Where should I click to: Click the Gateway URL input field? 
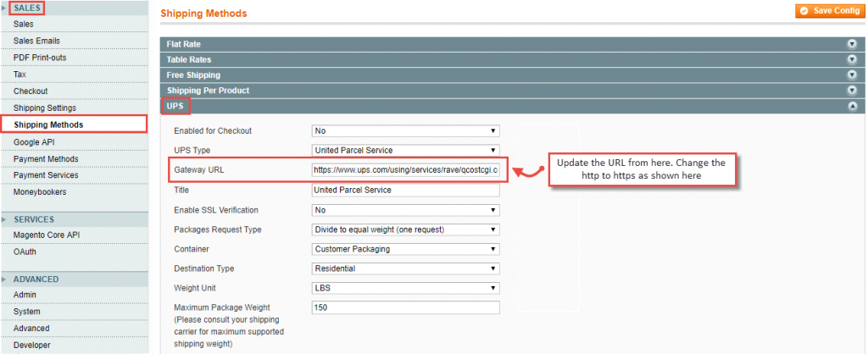click(406, 171)
